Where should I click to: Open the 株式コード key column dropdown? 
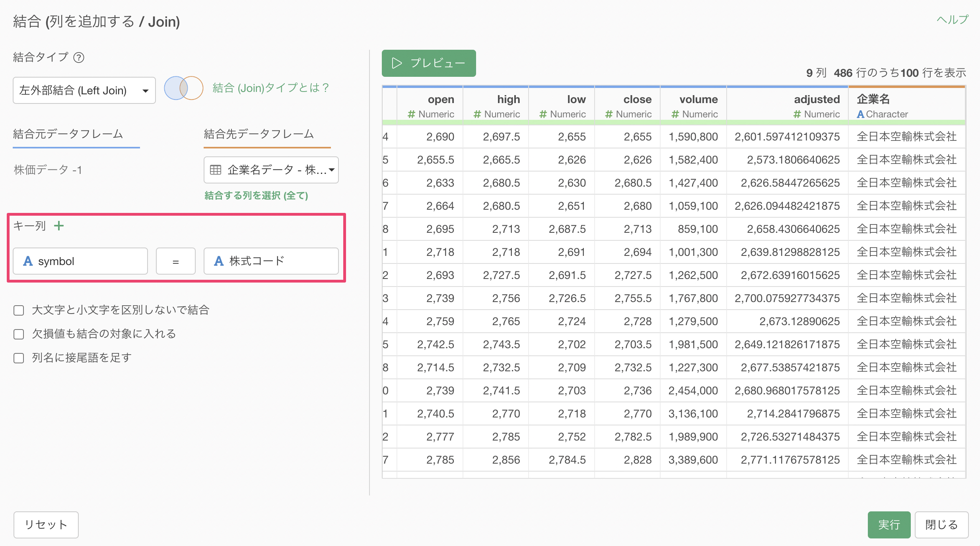(271, 261)
